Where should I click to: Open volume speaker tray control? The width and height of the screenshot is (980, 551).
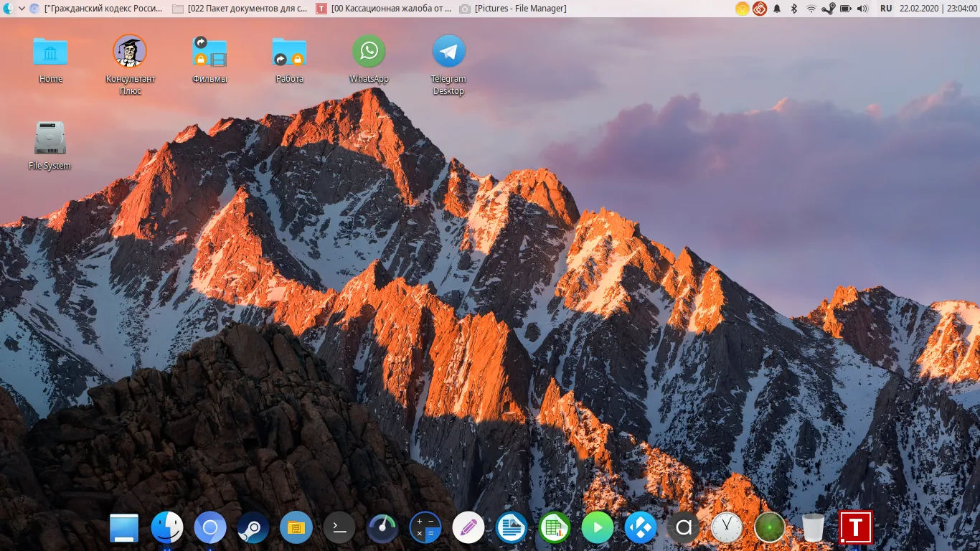pyautogui.click(x=862, y=9)
